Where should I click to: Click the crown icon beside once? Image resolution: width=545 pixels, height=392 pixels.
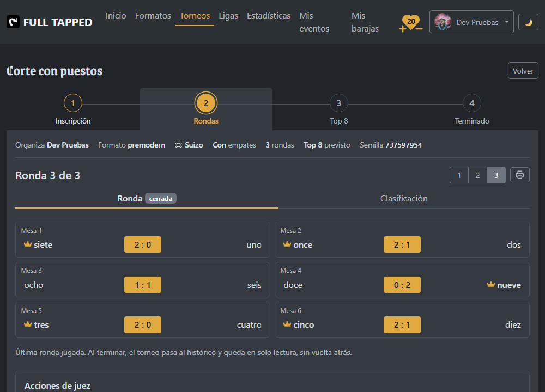coord(287,244)
